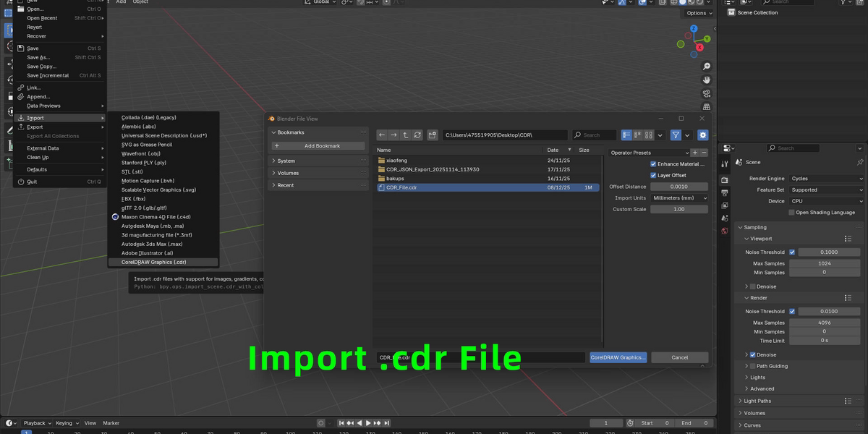Create new directory in file browser
Viewport: 868px width, 434px height.
[x=433, y=135]
